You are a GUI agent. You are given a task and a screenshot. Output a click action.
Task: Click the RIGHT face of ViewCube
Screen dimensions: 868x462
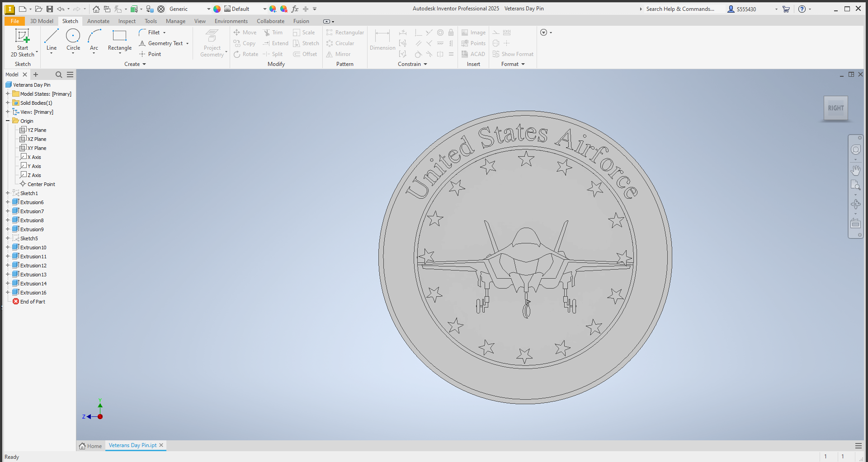click(835, 108)
